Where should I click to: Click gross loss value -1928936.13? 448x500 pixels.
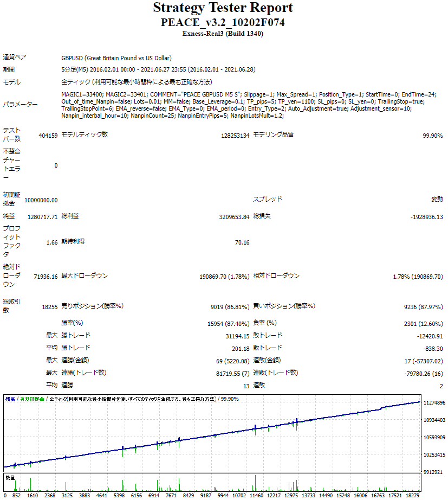pyautogui.click(x=427, y=217)
